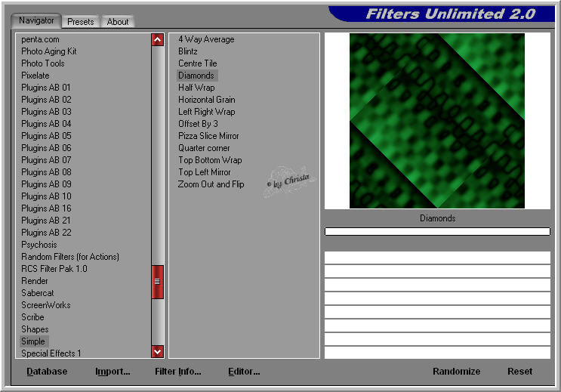Viewport: 561px width, 392px height.
Task: Select Sabercat category
Action: 38,293
